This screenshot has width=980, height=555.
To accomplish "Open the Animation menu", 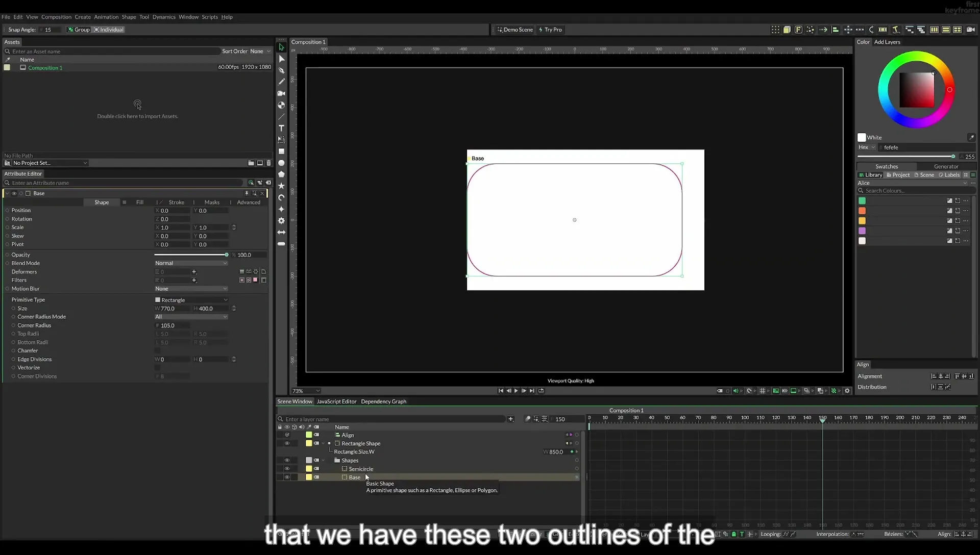I will [x=106, y=17].
